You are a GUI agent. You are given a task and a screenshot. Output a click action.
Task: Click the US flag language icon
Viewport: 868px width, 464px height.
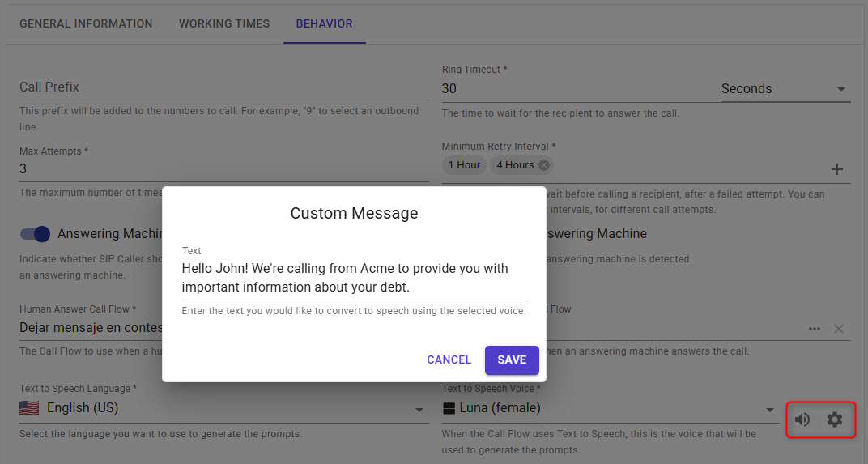click(29, 408)
